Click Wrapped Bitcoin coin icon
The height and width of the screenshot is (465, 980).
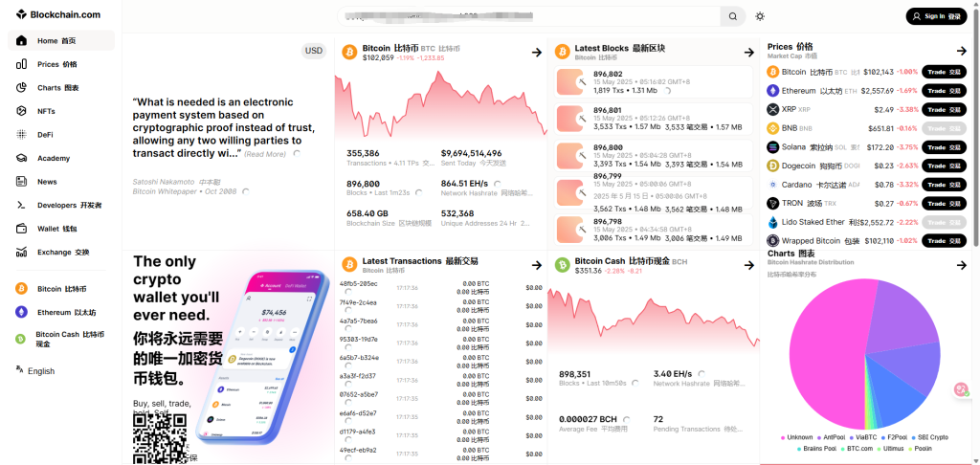772,240
